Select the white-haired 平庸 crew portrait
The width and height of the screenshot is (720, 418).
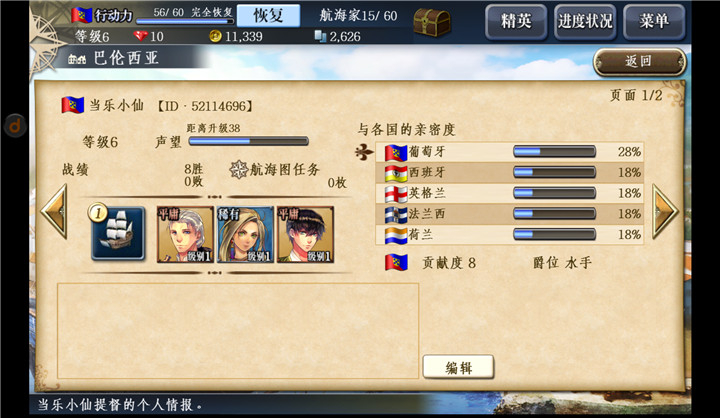pos(185,234)
